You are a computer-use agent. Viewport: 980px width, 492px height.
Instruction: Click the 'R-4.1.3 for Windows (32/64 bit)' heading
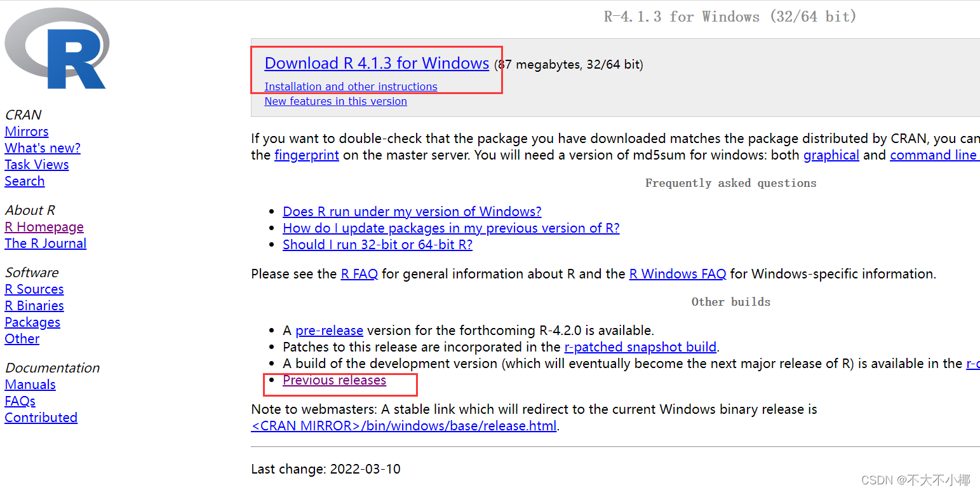[730, 17]
